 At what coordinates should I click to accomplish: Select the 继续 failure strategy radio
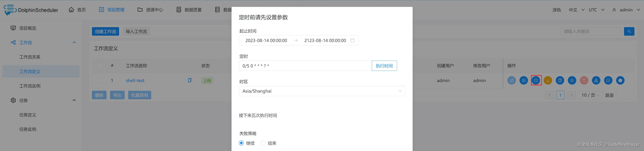[241, 143]
